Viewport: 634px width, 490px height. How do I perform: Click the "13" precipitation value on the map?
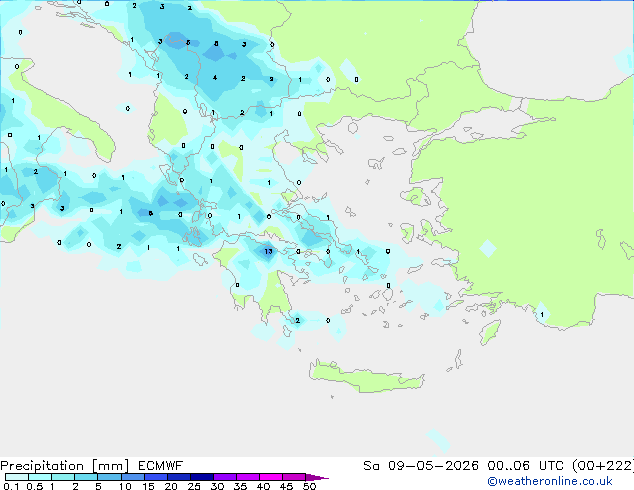(268, 251)
